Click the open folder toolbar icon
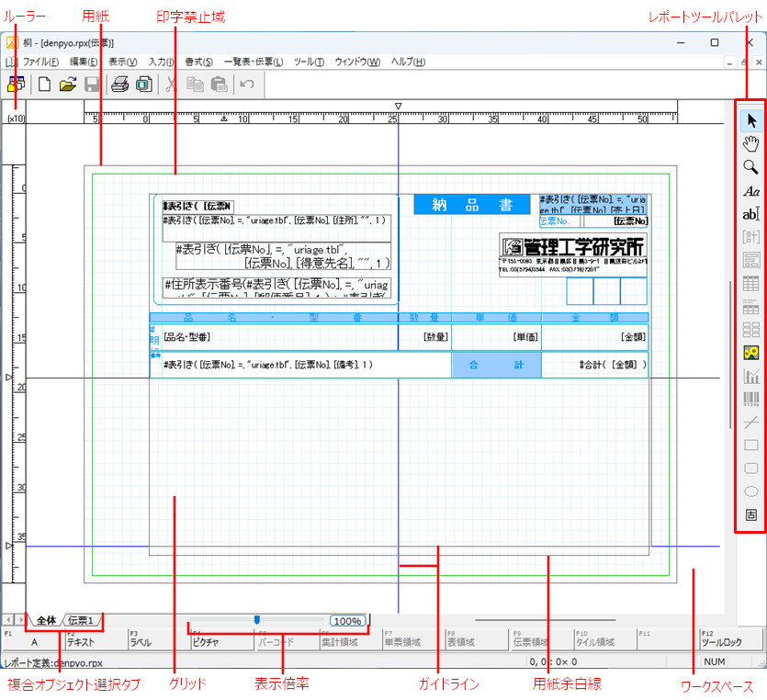This screenshot has width=767, height=700. pos(68,85)
